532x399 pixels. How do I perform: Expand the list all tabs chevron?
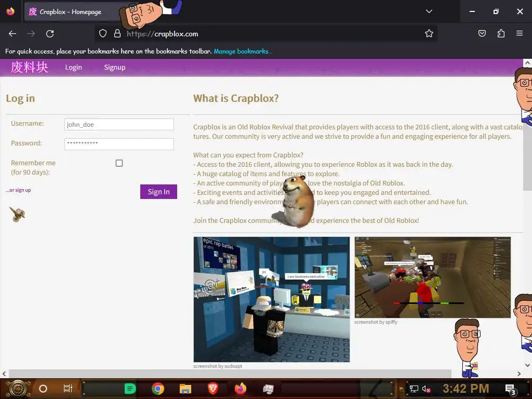(429, 11)
